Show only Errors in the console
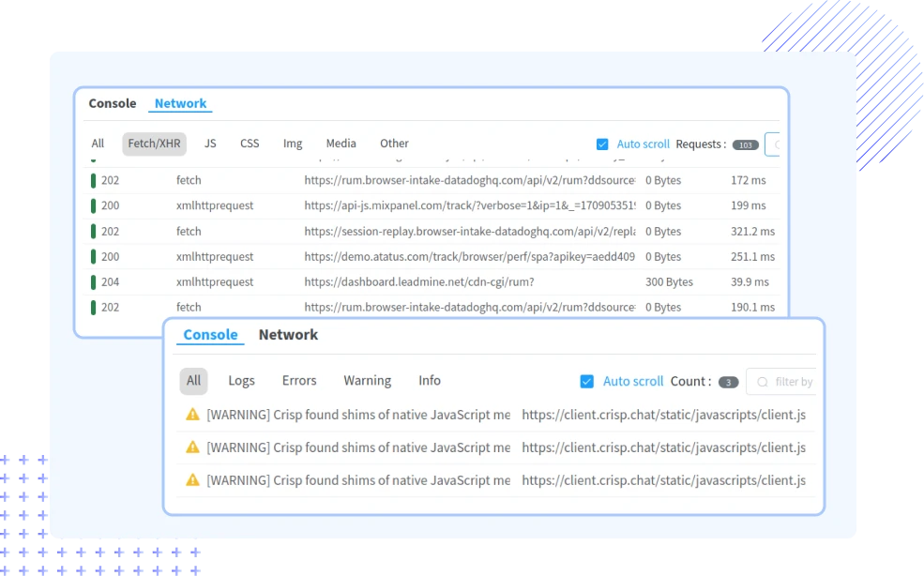Image resolution: width=924 pixels, height=576 pixels. 299,381
